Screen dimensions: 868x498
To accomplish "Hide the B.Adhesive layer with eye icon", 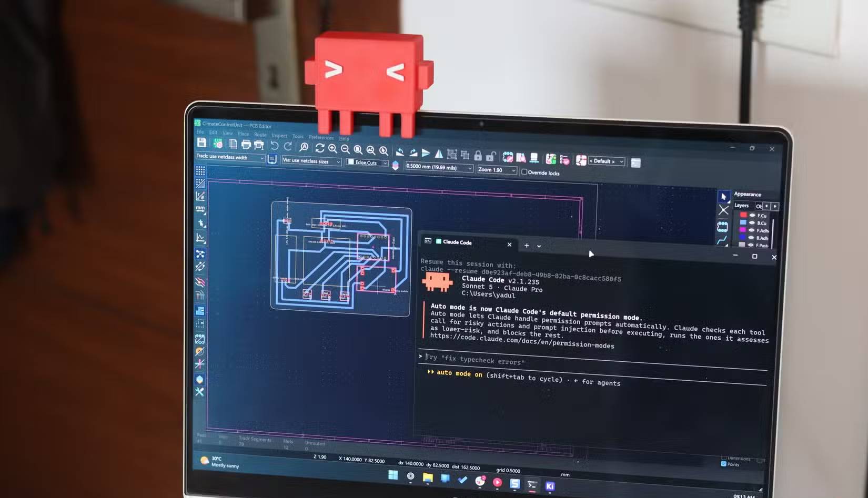I will pyautogui.click(x=752, y=238).
